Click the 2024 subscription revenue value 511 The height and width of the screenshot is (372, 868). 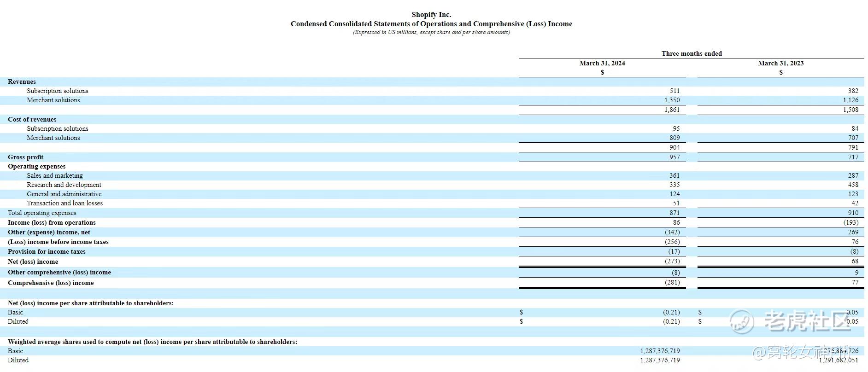[x=674, y=91]
